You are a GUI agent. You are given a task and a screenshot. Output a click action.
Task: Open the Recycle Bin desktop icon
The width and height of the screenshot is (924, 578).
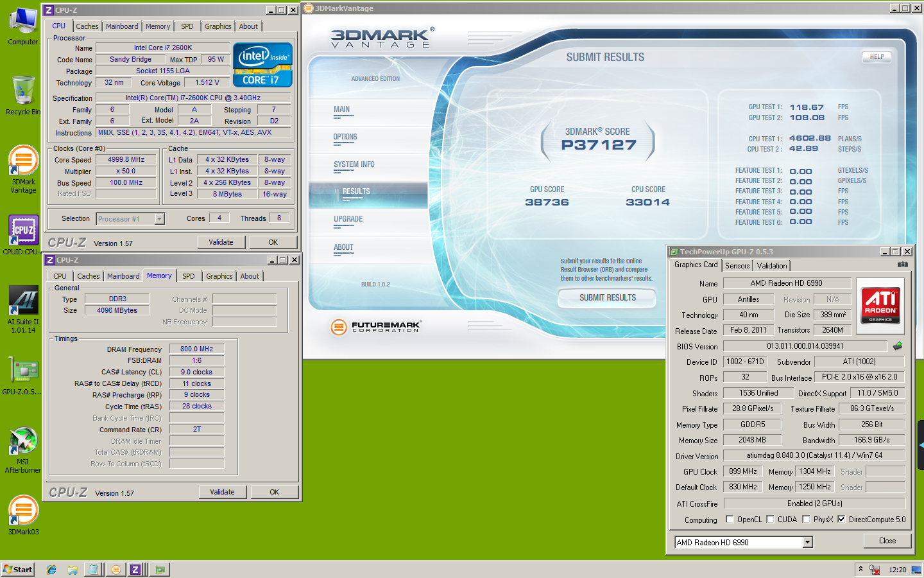click(x=23, y=95)
